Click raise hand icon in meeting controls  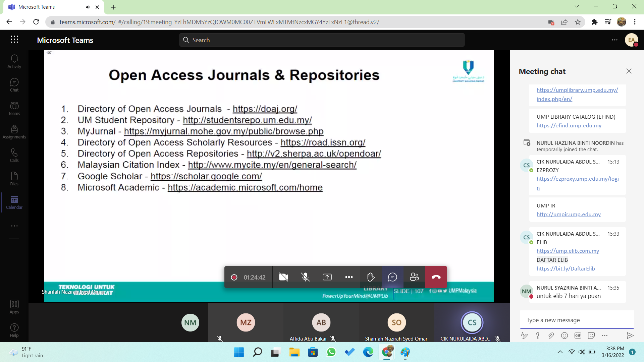371,277
